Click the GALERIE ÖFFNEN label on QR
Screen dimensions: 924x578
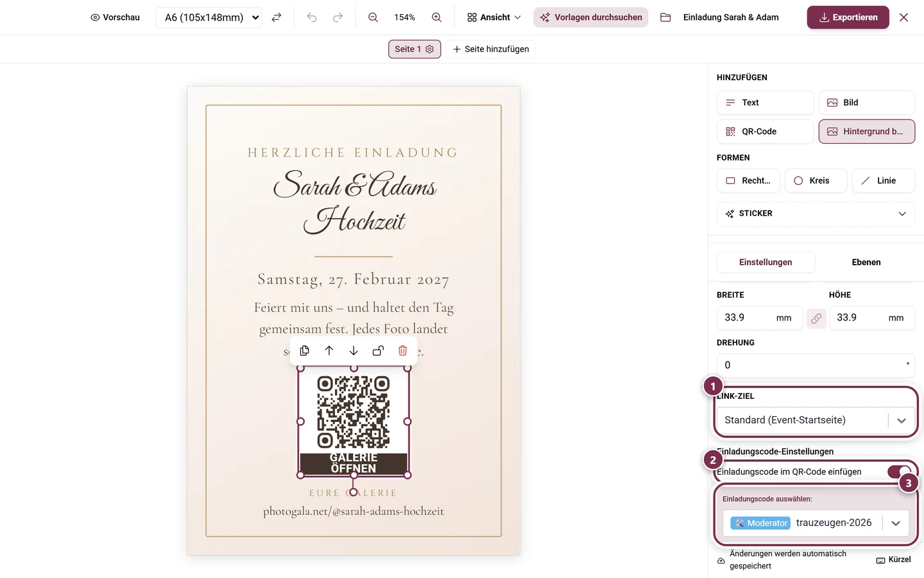coord(354,463)
